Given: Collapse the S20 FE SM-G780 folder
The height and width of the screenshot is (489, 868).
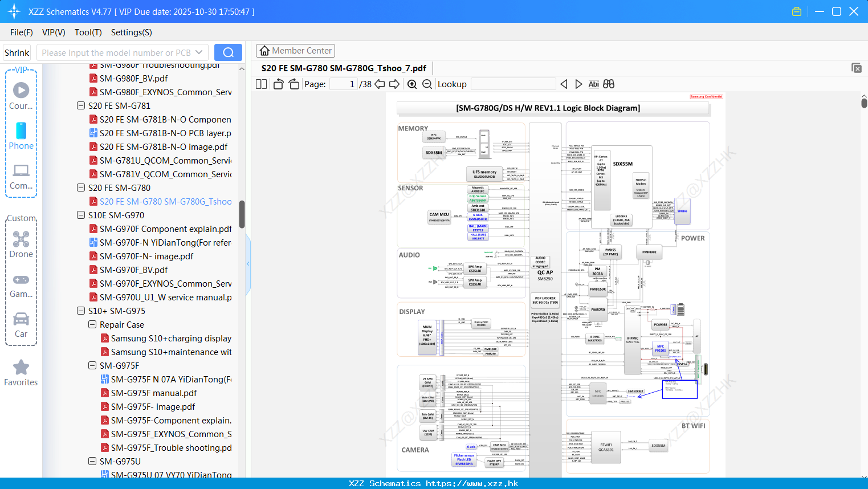Looking at the screenshot, I should pos(81,188).
